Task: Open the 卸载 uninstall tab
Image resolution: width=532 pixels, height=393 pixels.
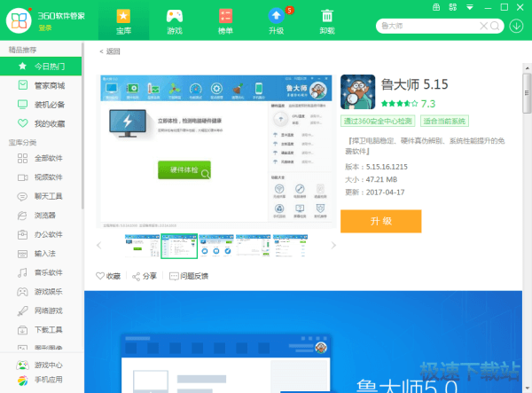Action: [327, 21]
